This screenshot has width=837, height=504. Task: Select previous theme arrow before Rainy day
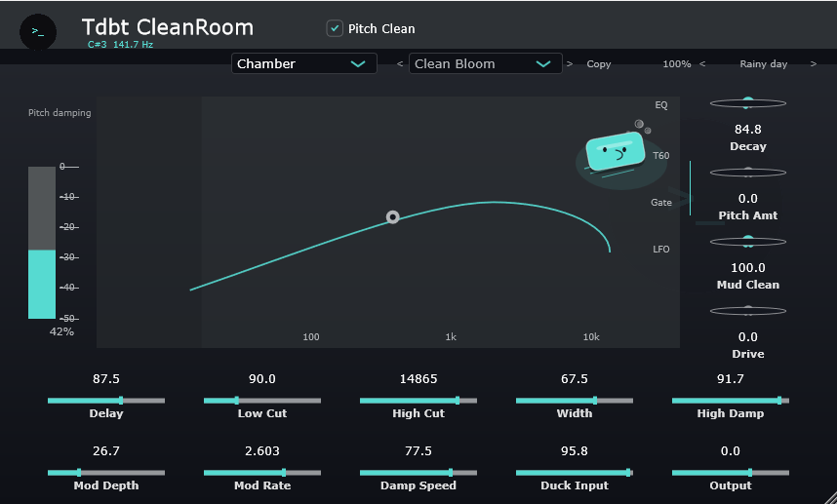702,64
